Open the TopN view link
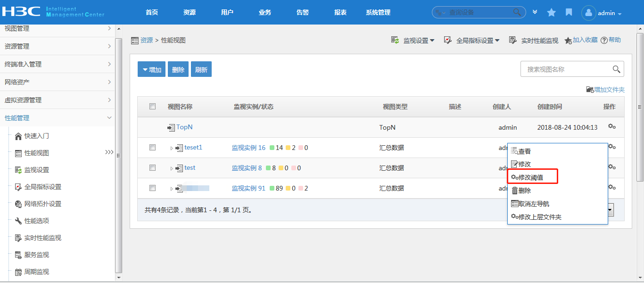 [x=184, y=127]
